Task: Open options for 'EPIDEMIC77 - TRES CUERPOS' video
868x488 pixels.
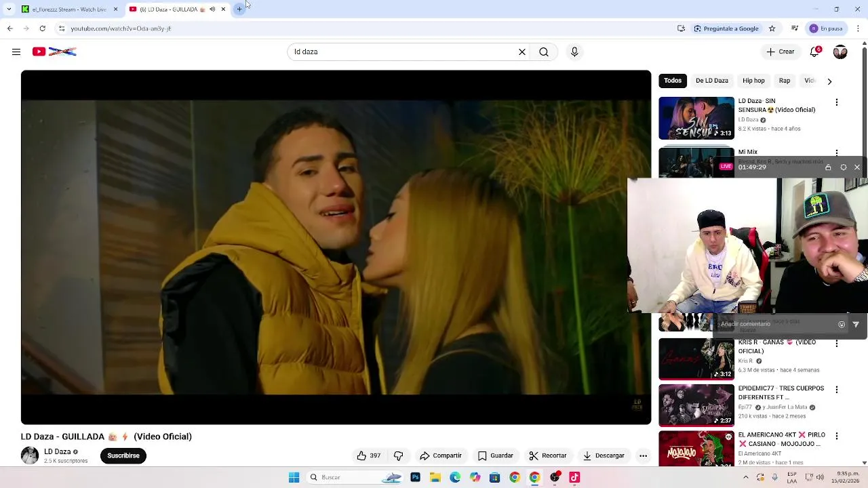Action: 836,390
